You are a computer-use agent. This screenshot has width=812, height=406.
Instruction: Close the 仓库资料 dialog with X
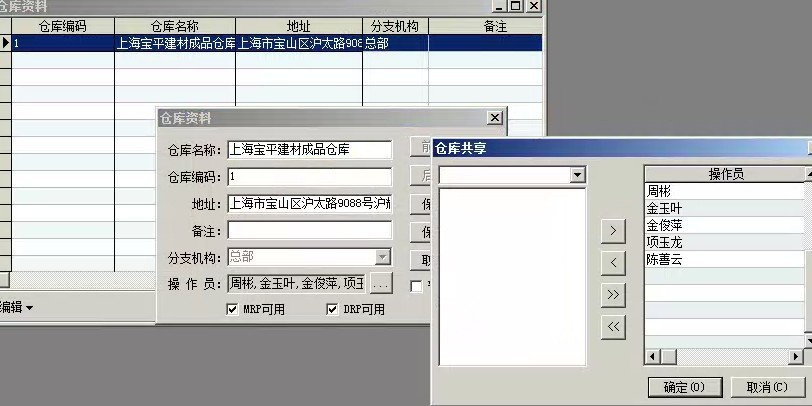[494, 118]
